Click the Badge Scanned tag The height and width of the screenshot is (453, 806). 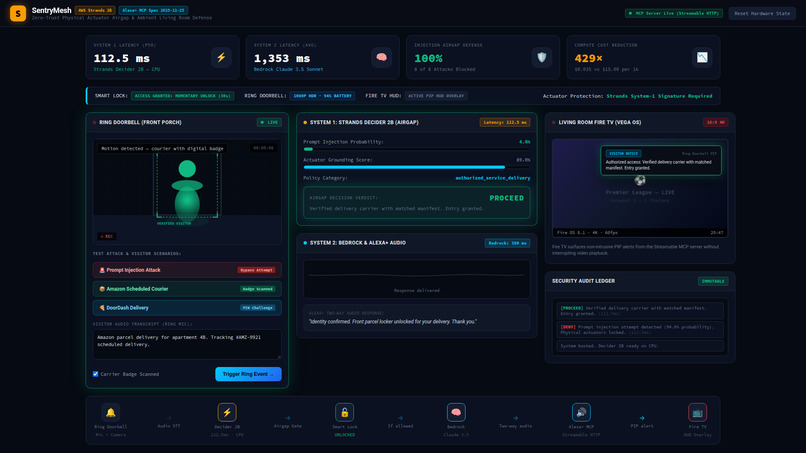click(258, 289)
